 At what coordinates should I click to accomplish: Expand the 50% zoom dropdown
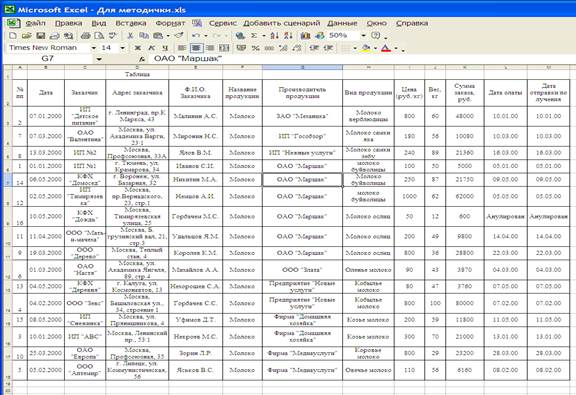pos(363,36)
